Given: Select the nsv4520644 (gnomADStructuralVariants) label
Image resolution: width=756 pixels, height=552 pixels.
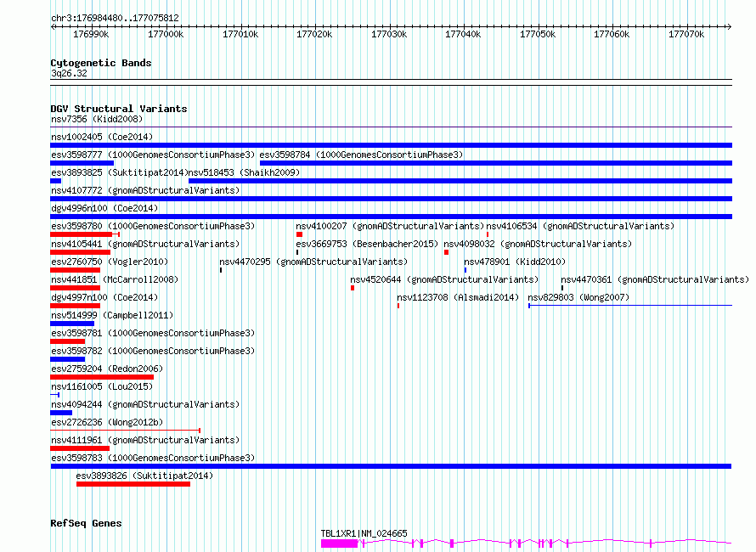Looking at the screenshot, I should 444,279.
